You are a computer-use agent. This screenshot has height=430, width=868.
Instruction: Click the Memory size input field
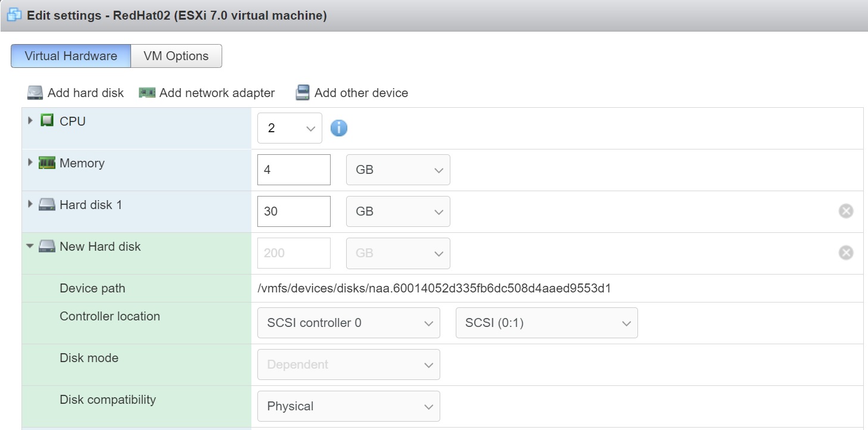coord(294,170)
